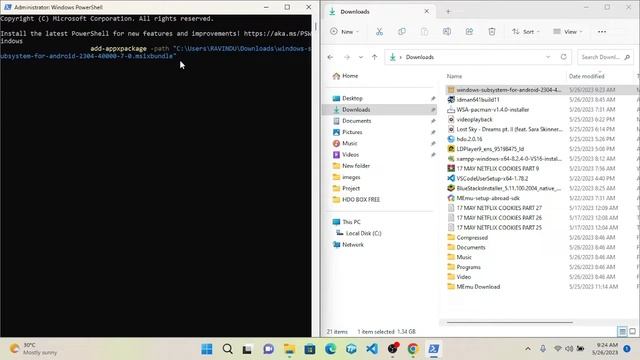This screenshot has height=360, width=640.
Task: Click the PowerShell vertical scrollbar
Action: (316, 26)
